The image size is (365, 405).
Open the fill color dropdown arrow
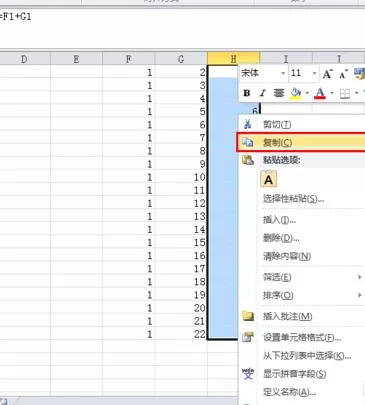pyautogui.click(x=307, y=93)
